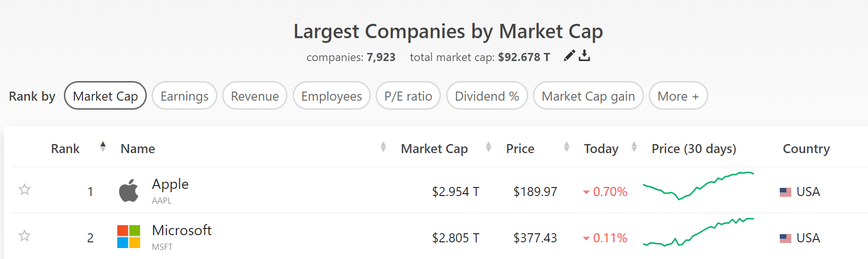The image size is (868, 259).
Task: Click the USA flag in Apple row
Action: click(x=786, y=192)
